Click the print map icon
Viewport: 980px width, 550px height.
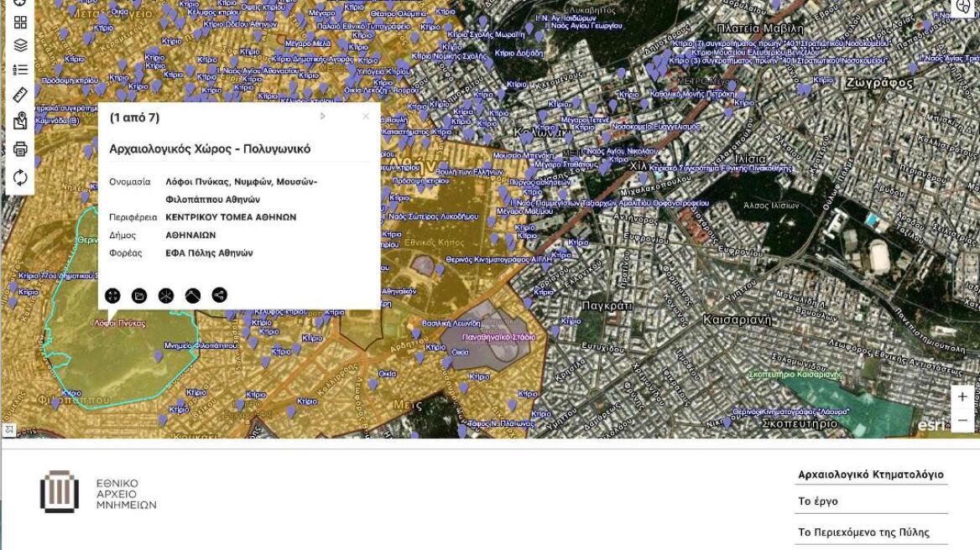click(x=20, y=149)
